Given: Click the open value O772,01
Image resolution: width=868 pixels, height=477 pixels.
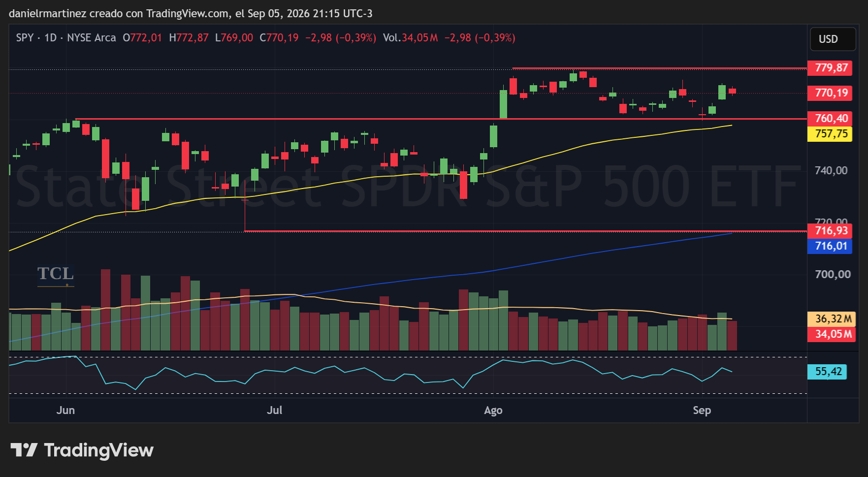Looking at the screenshot, I should [142, 38].
